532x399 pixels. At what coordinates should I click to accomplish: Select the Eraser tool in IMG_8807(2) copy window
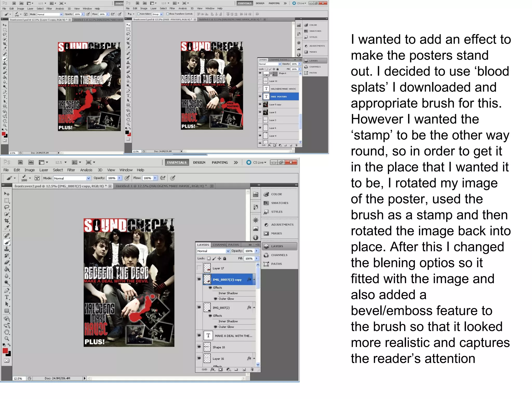click(7, 262)
